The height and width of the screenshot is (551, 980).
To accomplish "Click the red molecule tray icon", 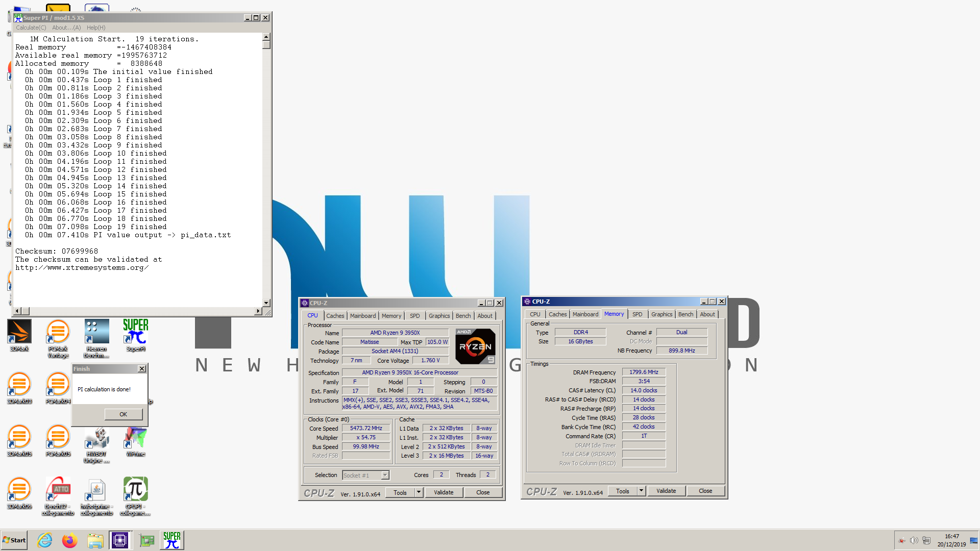I will (902, 540).
